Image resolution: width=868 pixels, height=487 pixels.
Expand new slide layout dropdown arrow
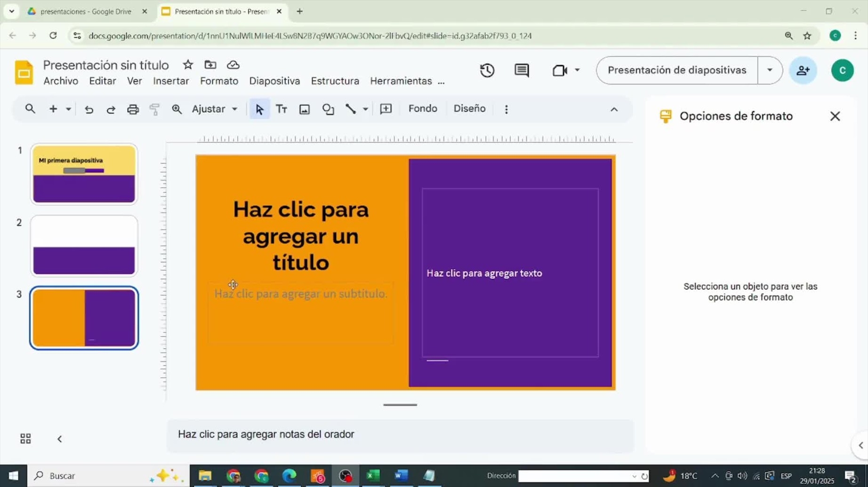coord(68,109)
